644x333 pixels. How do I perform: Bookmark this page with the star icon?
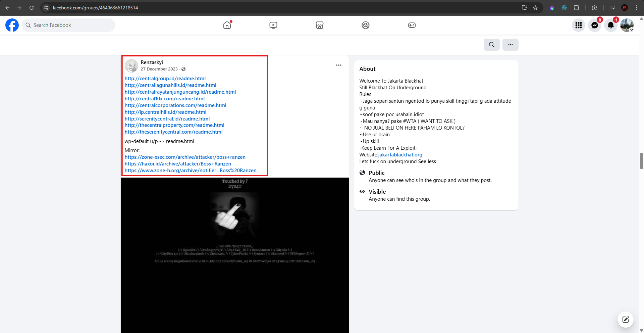click(535, 8)
